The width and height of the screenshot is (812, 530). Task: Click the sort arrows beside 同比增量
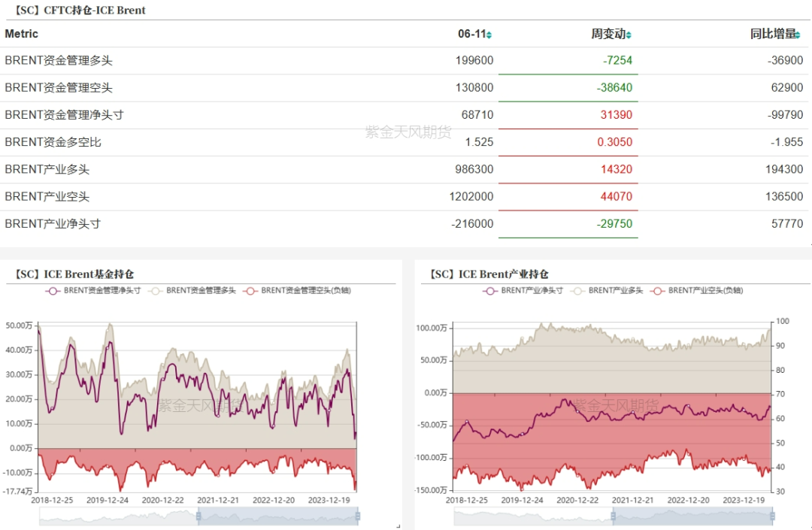(800, 35)
